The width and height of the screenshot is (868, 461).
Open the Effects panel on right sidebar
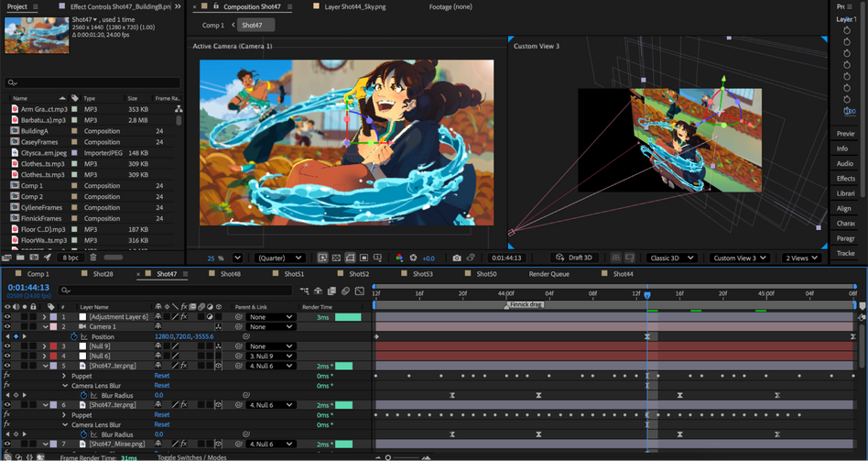point(845,179)
